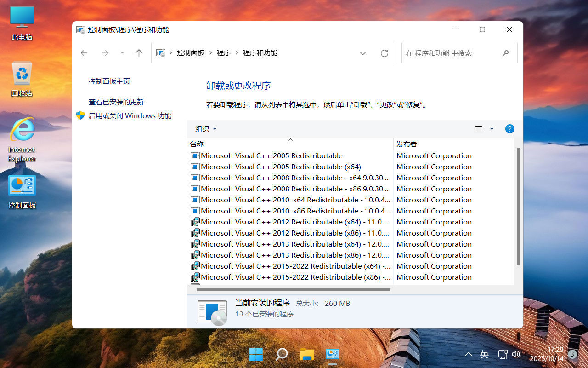Toggle the input method indicator 英

484,354
